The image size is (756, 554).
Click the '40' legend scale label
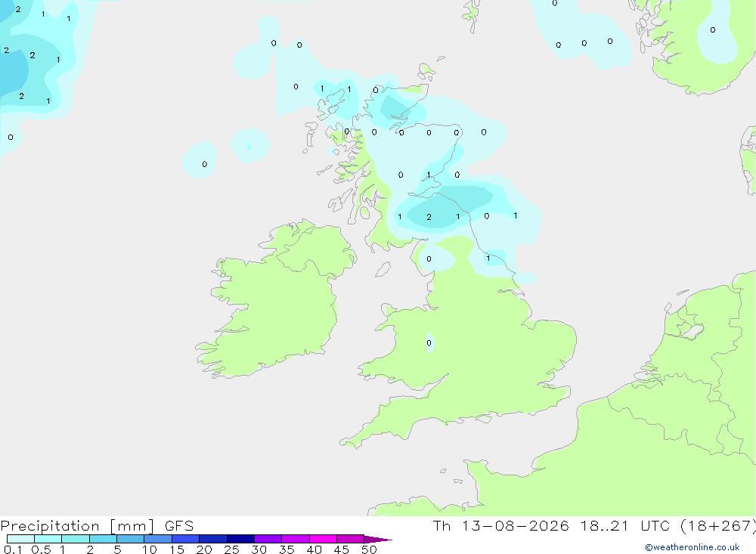314,549
